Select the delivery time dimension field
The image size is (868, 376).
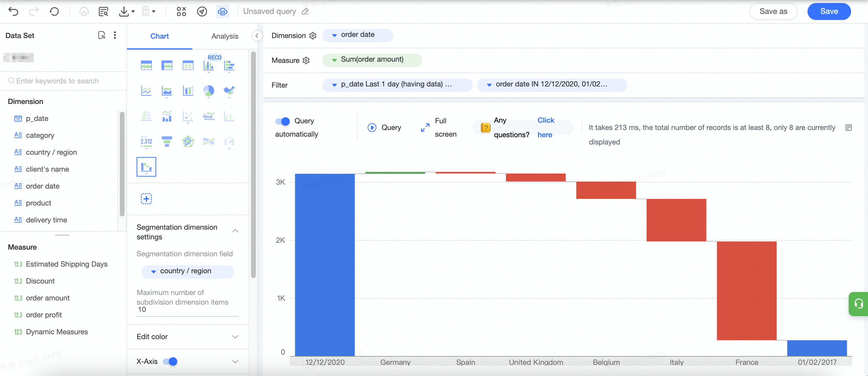(47, 220)
